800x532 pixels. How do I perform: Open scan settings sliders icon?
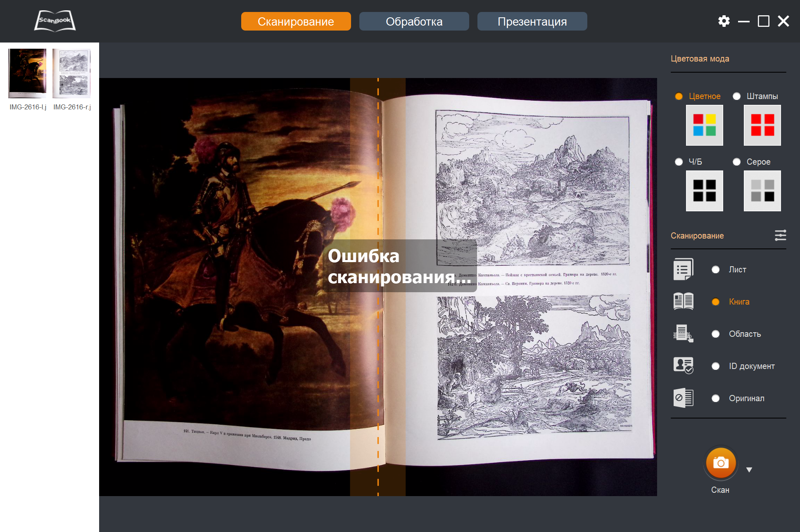click(780, 235)
